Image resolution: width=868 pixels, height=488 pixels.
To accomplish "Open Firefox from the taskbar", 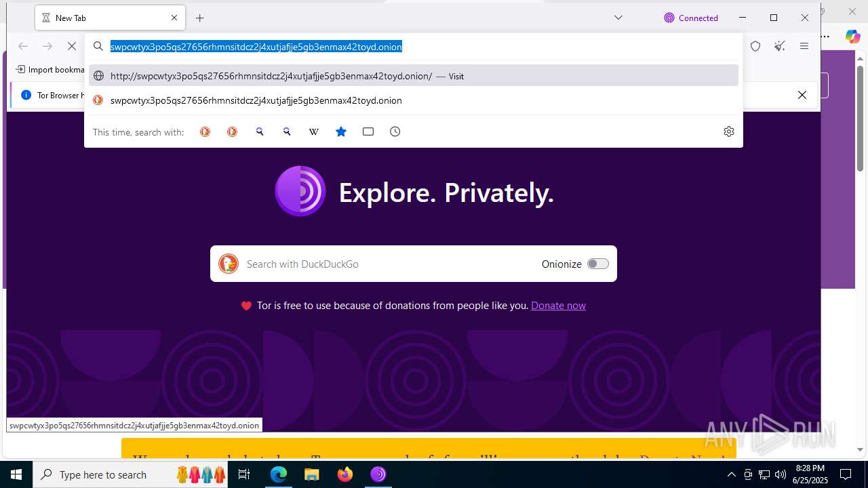I will 345,474.
